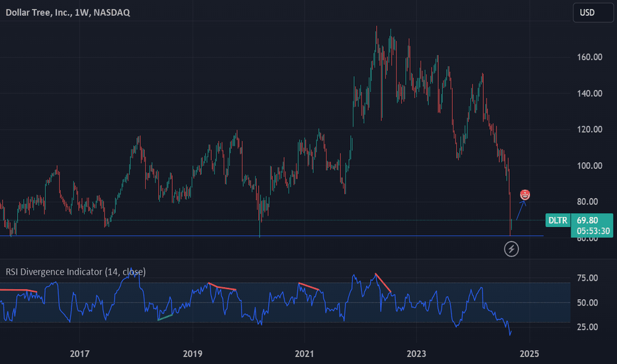617x364 pixels.
Task: Click the 2021 time axis label
Action: coord(305,354)
